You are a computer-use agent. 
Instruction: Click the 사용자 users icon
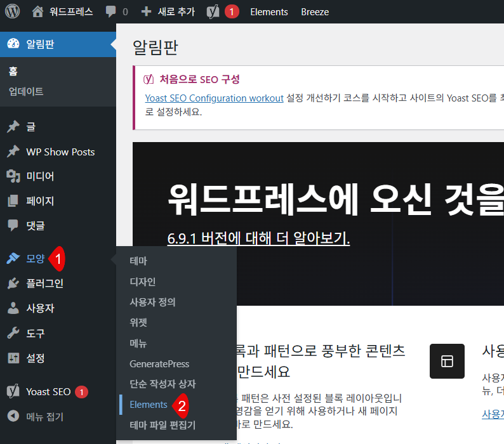pos(13,308)
